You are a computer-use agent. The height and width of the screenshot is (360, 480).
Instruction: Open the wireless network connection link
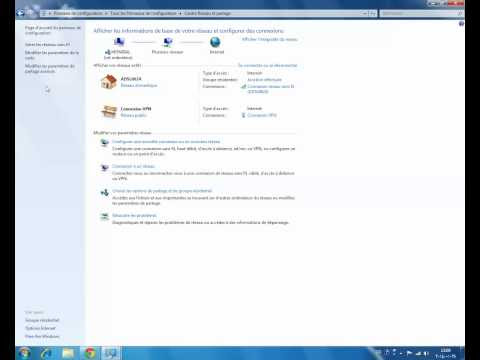[271, 89]
